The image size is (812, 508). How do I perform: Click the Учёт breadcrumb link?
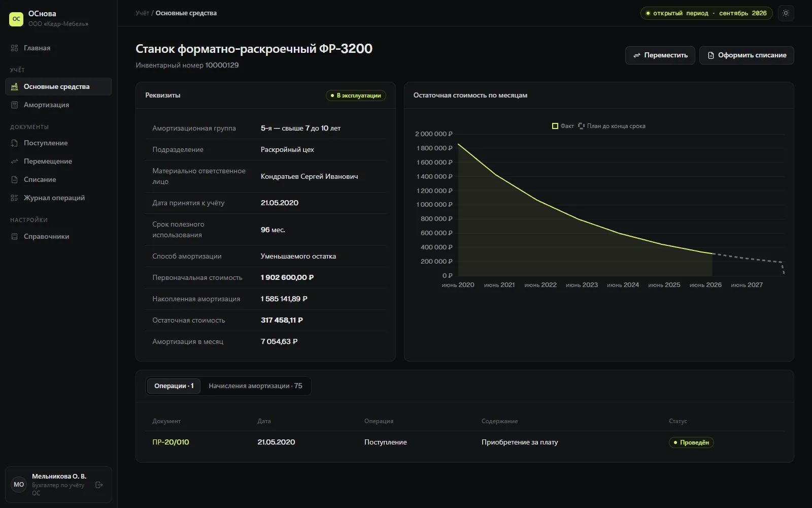click(142, 13)
